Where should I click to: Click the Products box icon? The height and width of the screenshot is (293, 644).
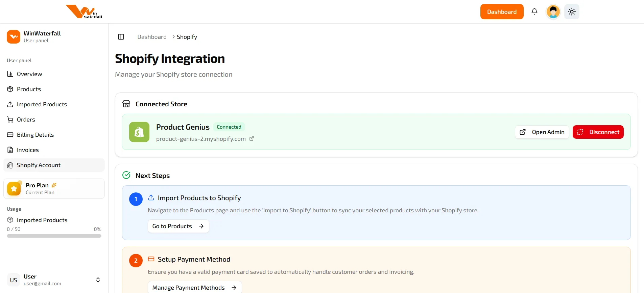[10, 89]
